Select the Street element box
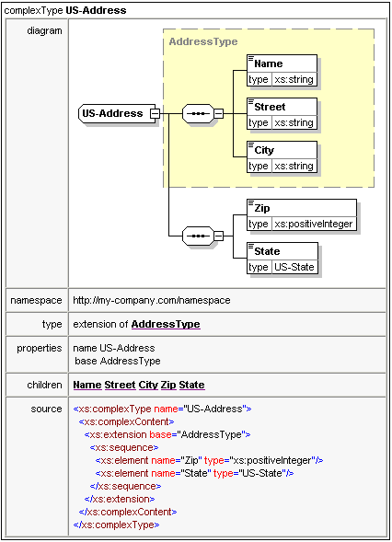392x542 pixels. tap(282, 114)
